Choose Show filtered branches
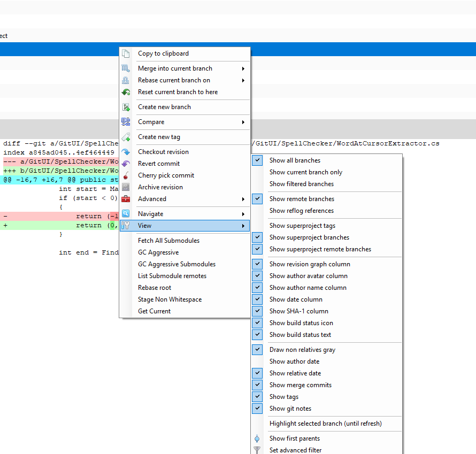476x454 pixels. (x=327, y=184)
